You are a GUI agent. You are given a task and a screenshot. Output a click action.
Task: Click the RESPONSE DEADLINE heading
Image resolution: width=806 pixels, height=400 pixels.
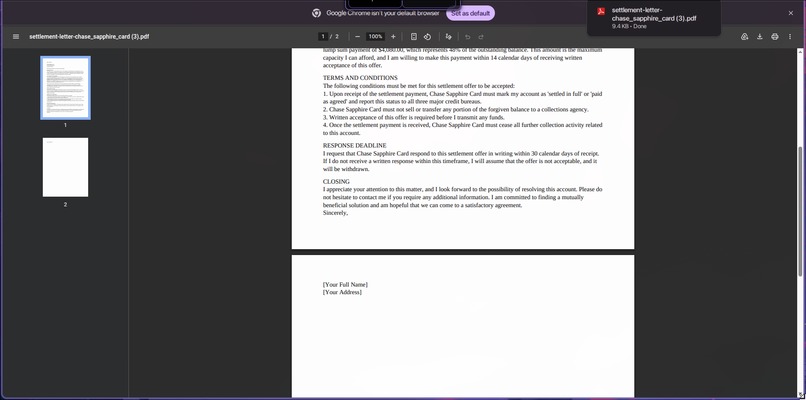(354, 146)
